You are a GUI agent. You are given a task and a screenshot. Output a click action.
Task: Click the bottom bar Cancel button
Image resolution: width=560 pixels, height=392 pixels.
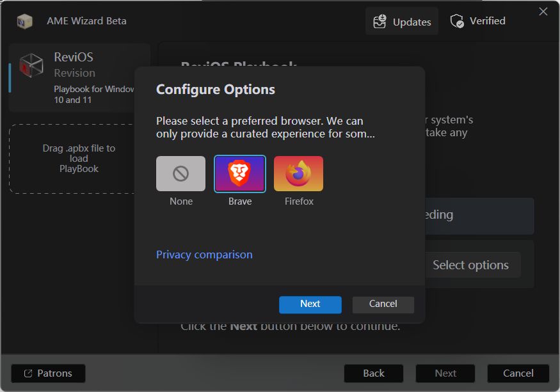tap(518, 373)
